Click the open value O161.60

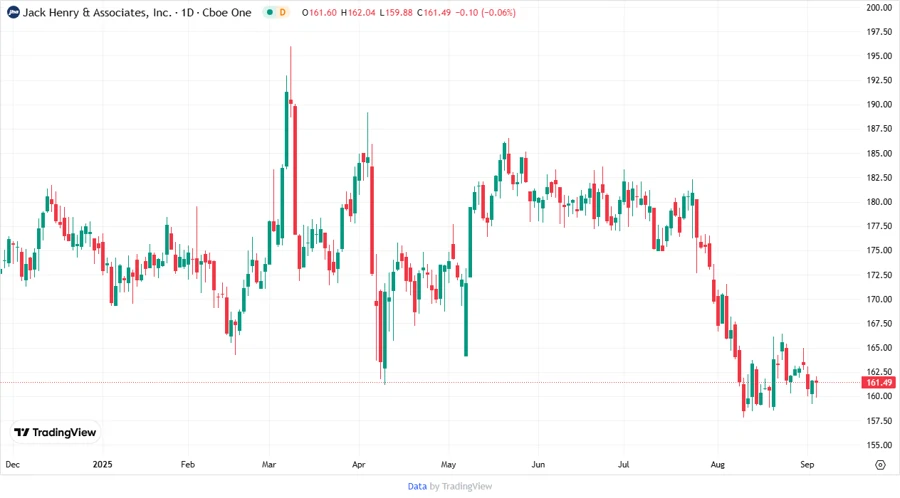319,12
